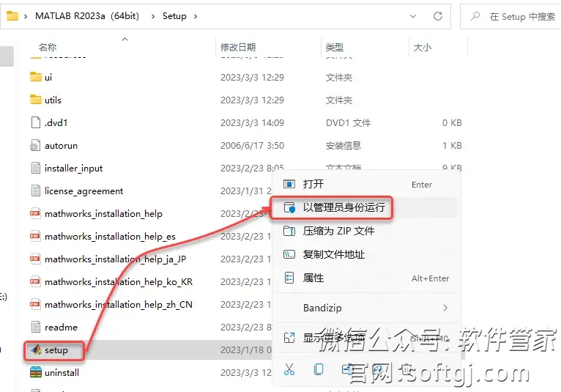561x392 pixels.
Task: Click the search magnifier icon
Action: click(x=475, y=16)
